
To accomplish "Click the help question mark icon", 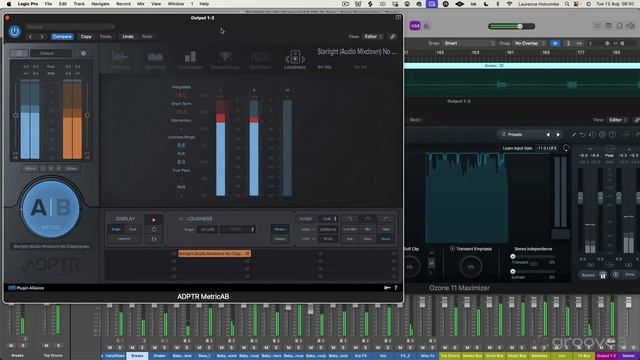I will 396,288.
